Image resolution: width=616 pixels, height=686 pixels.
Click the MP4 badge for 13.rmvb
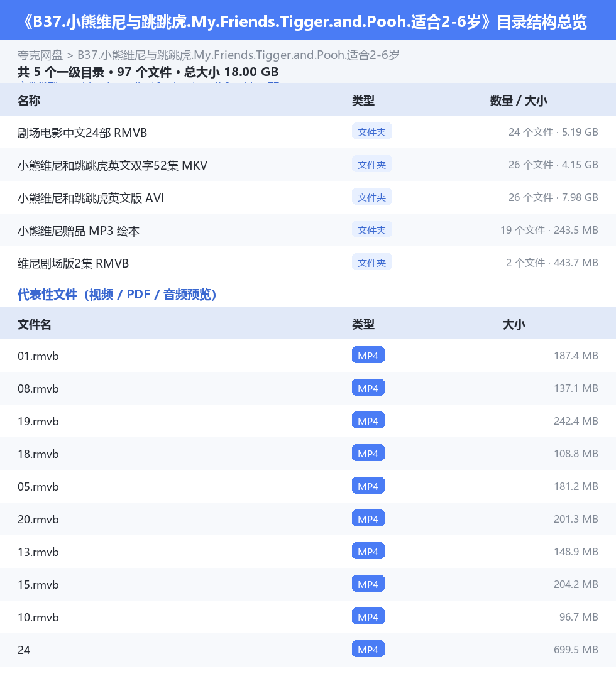point(368,551)
